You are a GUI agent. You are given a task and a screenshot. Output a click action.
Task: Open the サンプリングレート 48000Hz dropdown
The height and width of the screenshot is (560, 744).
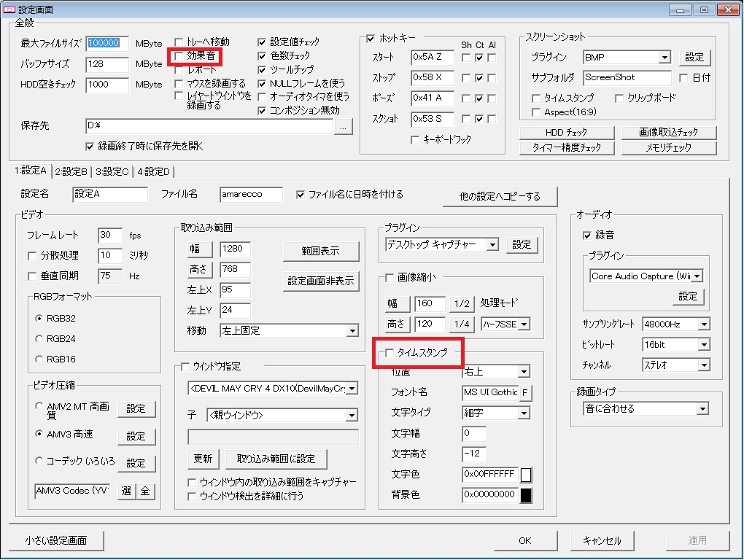(x=675, y=324)
